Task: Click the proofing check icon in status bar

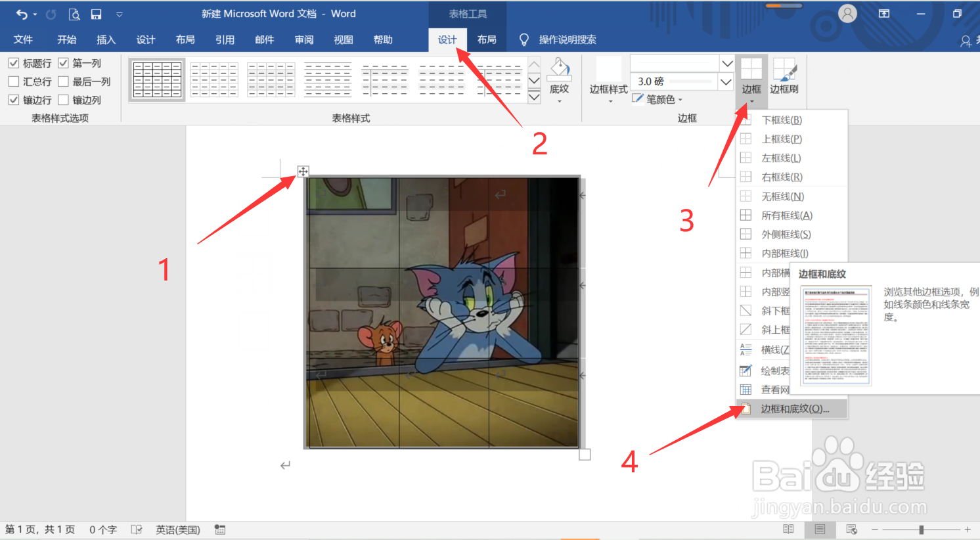Action: (x=137, y=529)
